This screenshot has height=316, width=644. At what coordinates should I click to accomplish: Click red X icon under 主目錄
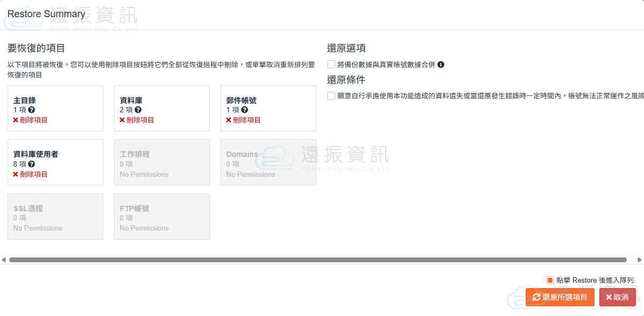coord(16,120)
